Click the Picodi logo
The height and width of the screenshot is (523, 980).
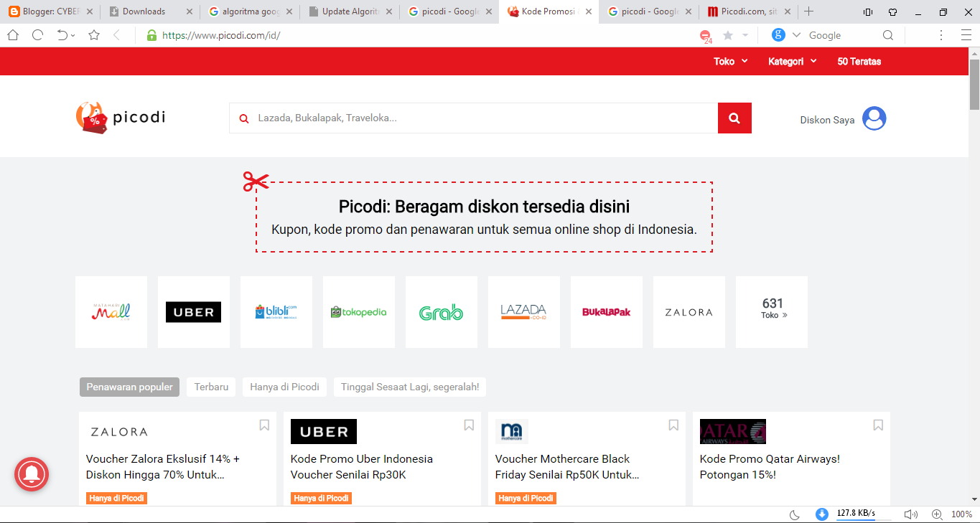tap(121, 118)
